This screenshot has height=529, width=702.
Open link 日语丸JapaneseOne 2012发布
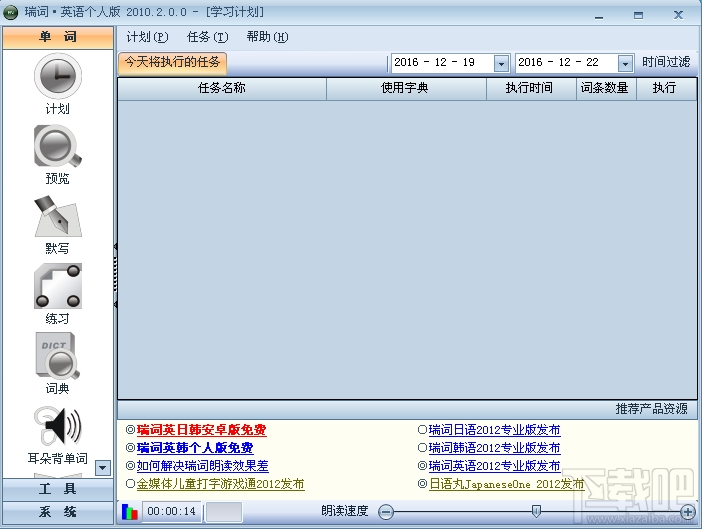pyautogui.click(x=507, y=484)
